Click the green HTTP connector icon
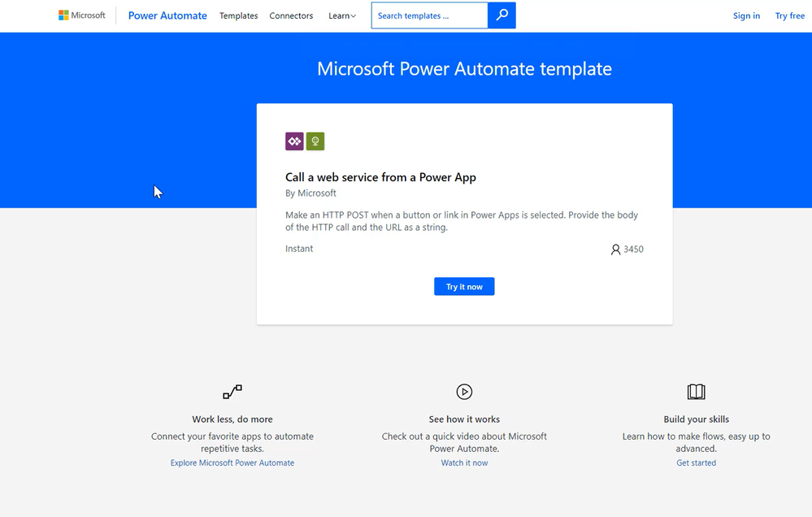This screenshot has height=517, width=812. pos(315,141)
